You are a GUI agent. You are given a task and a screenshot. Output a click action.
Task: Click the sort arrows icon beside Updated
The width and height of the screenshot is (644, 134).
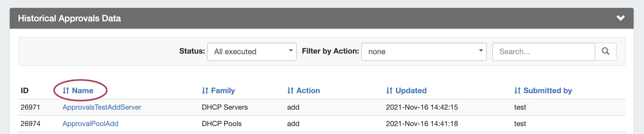pos(389,91)
